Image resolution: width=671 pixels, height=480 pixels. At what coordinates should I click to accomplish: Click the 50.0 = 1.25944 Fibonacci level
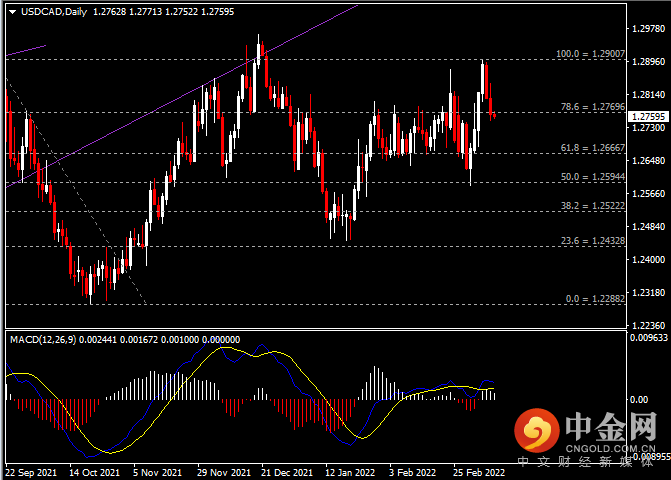tap(590, 177)
